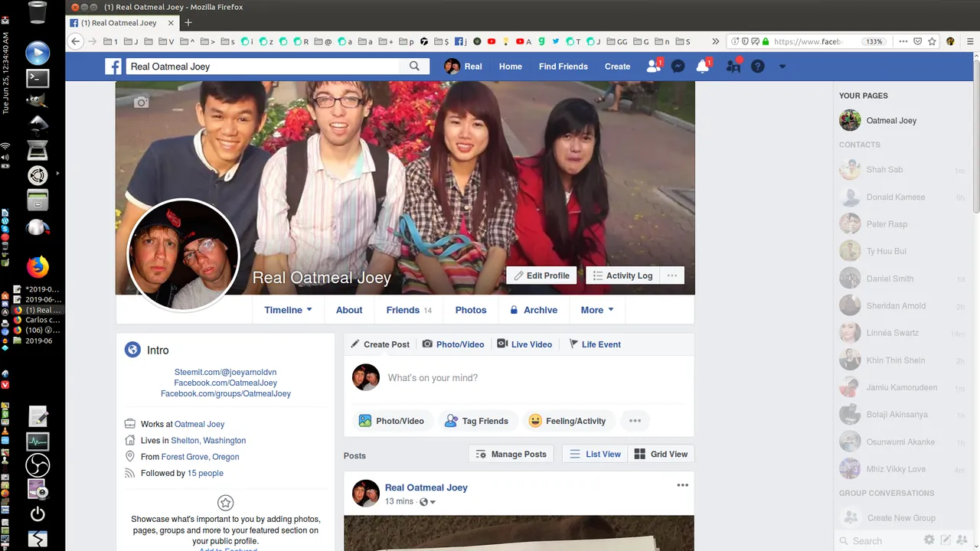Image resolution: width=980 pixels, height=551 pixels.
Task: Open the 15 people followers link
Action: (205, 473)
